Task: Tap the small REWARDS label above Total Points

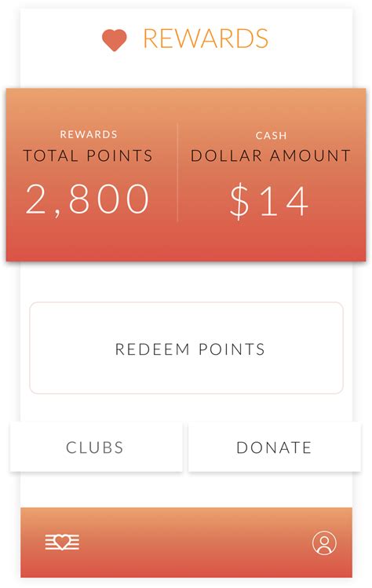Action: pos(89,134)
